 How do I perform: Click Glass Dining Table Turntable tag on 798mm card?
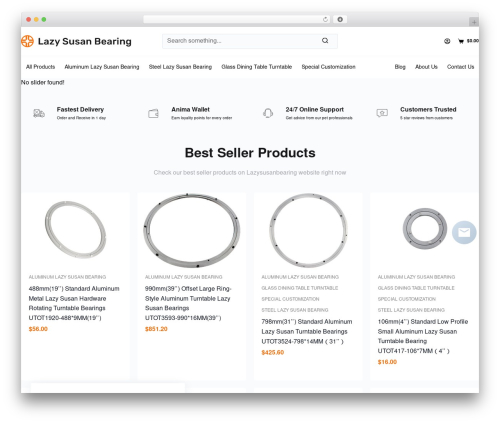click(300, 288)
